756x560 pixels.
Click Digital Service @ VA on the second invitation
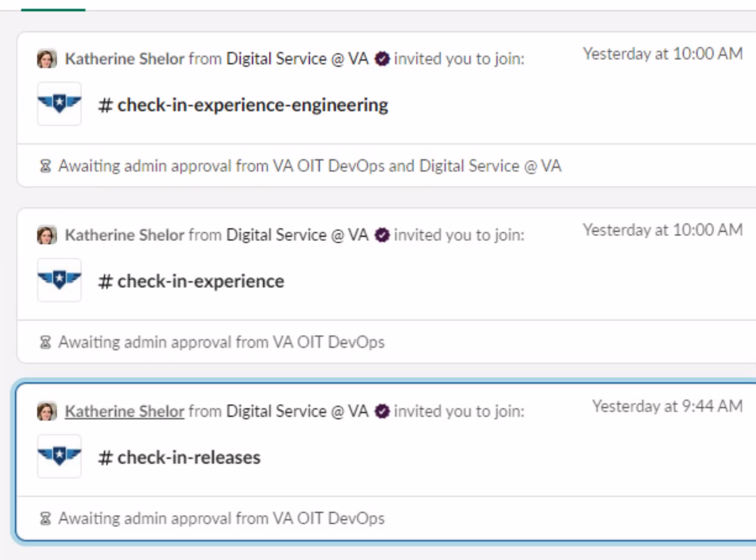click(x=297, y=234)
